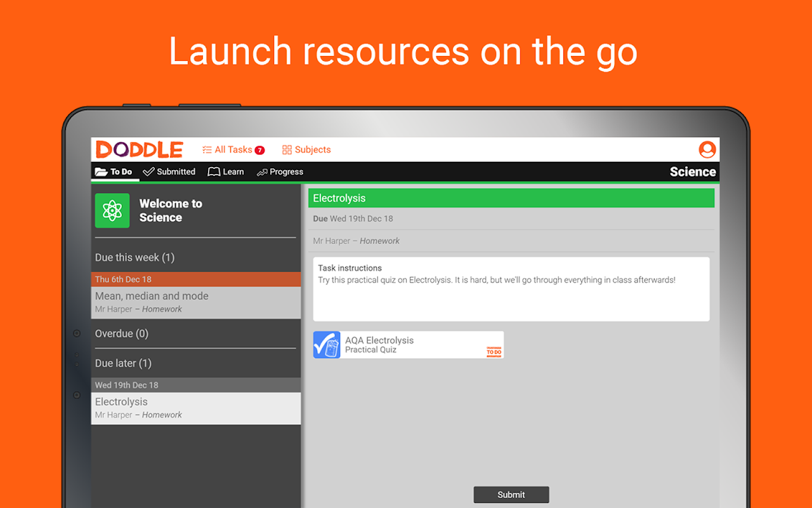Launch AQA Electrolysis Practical Quiz resource
The image size is (812, 508).
coord(409,345)
